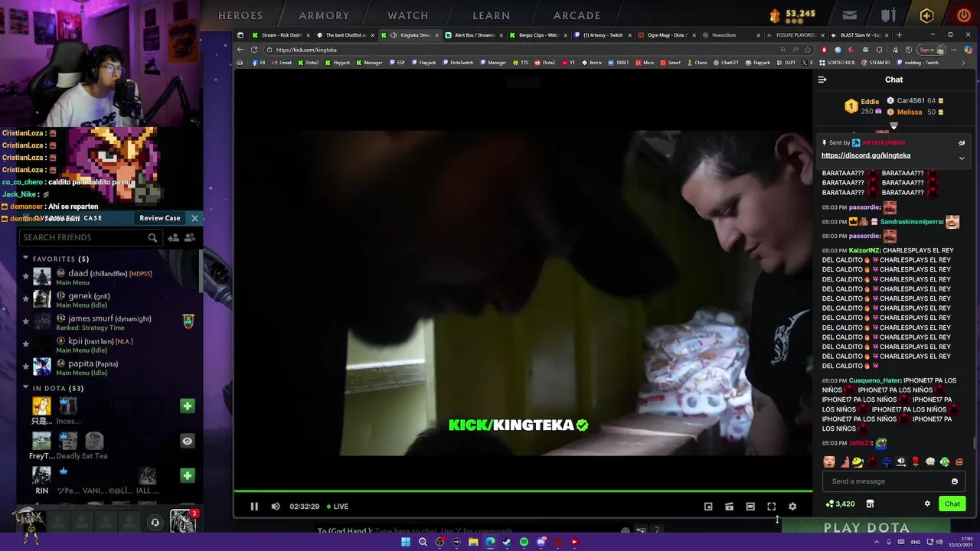Toggle favorite star for kpii
The image size is (980, 551).
pos(25,344)
